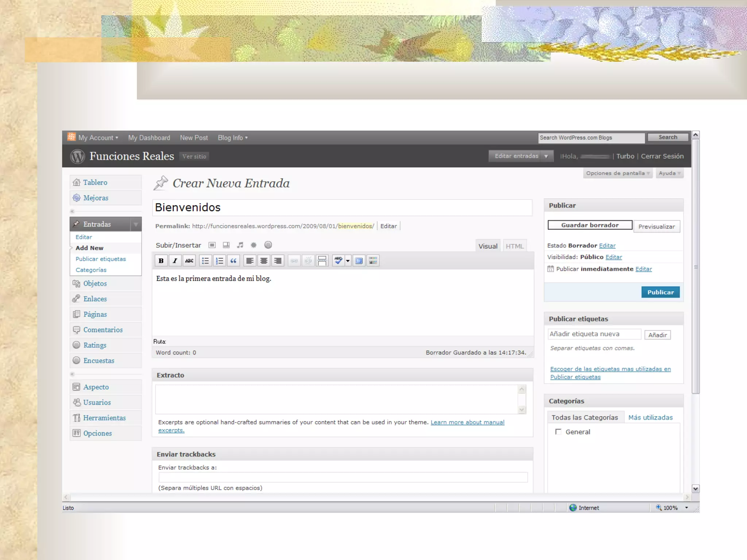Apply italic formatting button

point(175,261)
